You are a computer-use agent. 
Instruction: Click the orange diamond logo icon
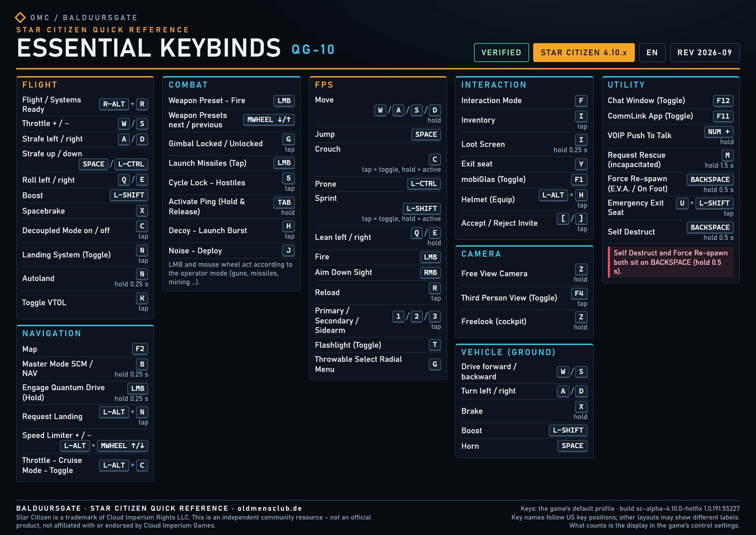point(20,18)
